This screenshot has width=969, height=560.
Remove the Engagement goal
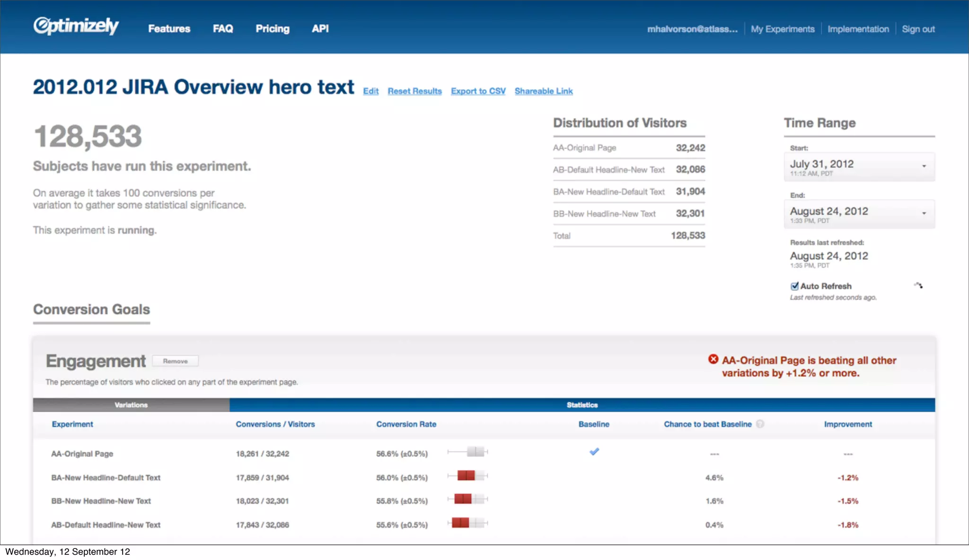click(x=175, y=361)
